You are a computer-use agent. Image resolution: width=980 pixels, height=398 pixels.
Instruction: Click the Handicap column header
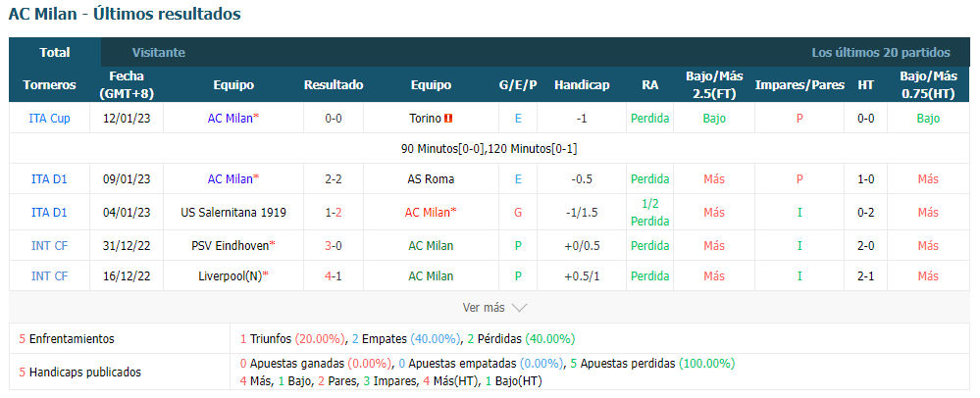click(x=582, y=85)
